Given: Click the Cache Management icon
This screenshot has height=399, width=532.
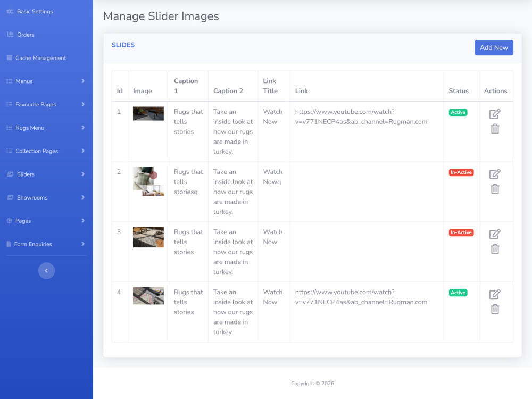Looking at the screenshot, I should [10, 57].
